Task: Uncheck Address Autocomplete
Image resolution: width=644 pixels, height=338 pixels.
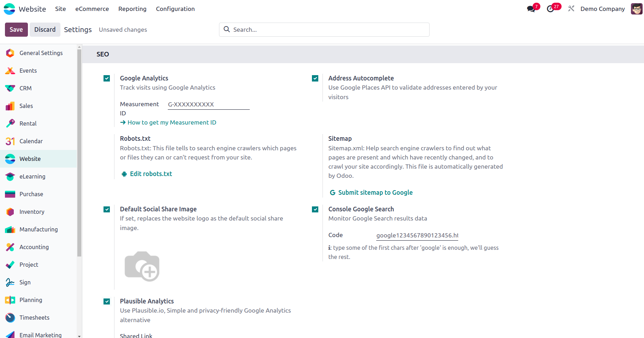Action: 315,78
